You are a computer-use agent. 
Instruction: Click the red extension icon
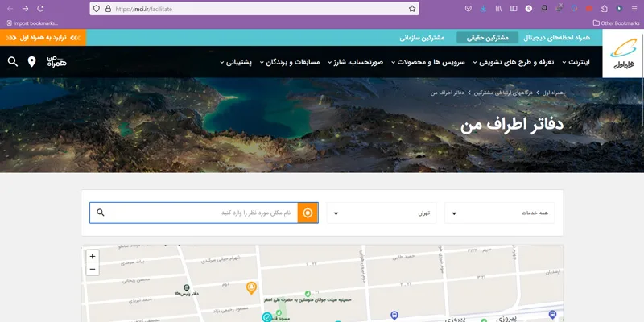click(589, 9)
